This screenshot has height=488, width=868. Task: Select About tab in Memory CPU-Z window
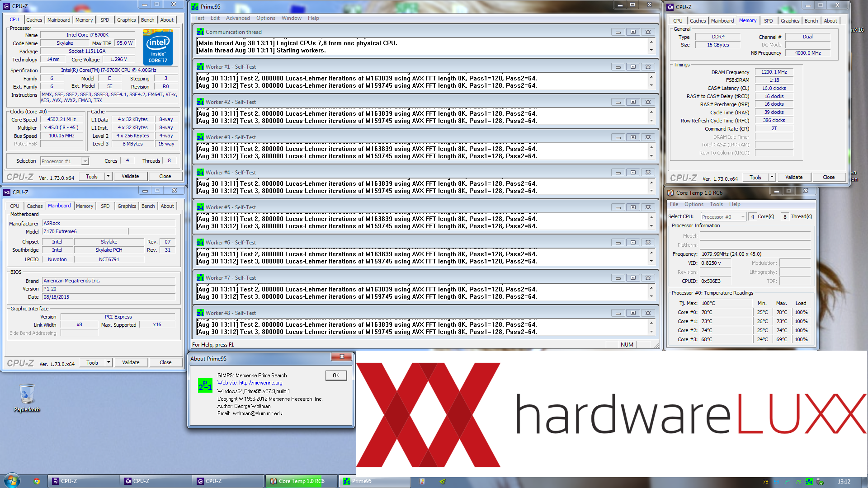click(830, 21)
